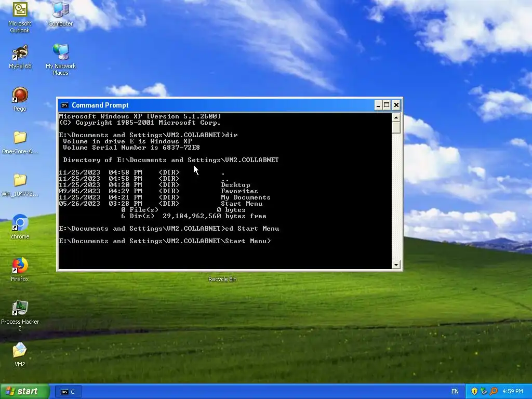The image size is (532, 399).
Task: Click the Command Prompt scrollbar up arrow
Action: click(396, 117)
